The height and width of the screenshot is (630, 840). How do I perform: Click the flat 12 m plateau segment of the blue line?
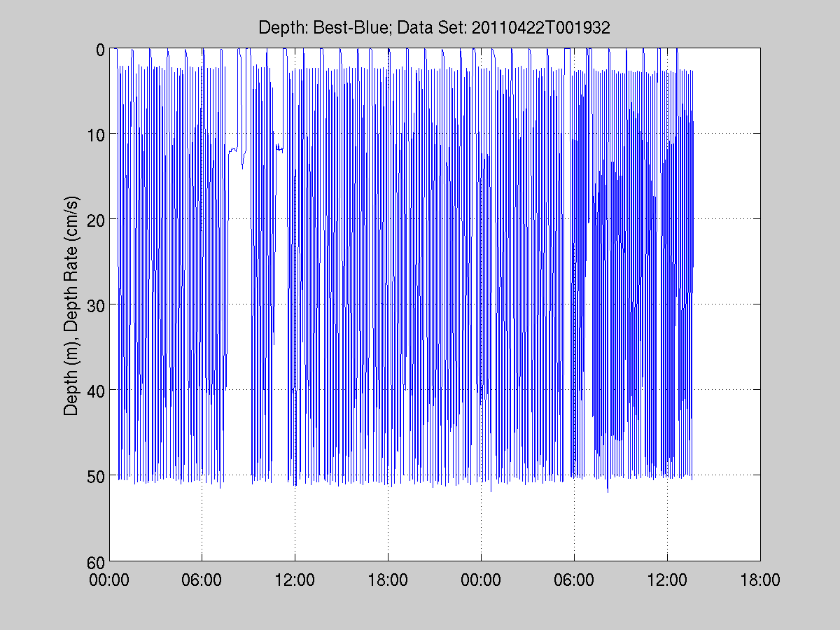(233, 149)
